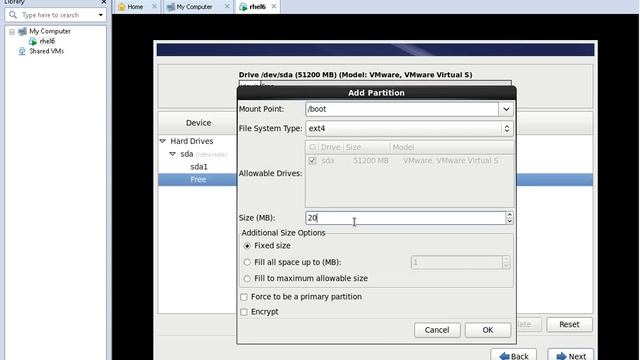This screenshot has width=640, height=360.
Task: Click the Back button
Action: 513,356
